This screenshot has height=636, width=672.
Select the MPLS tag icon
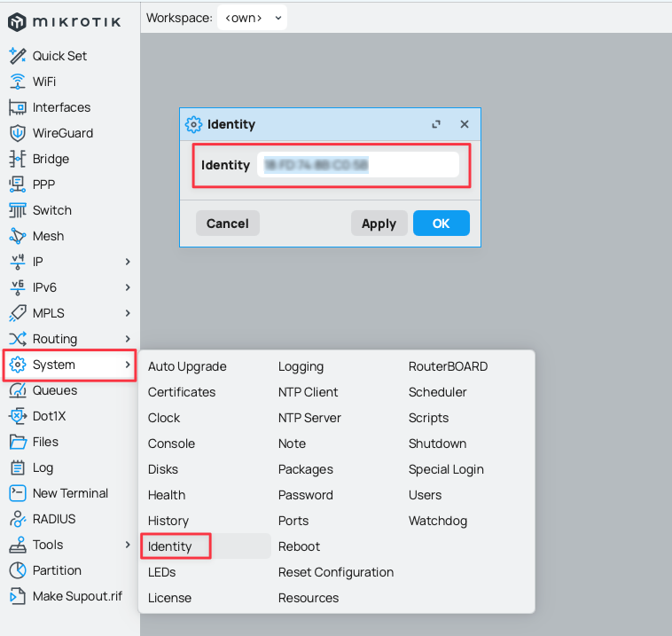18,313
